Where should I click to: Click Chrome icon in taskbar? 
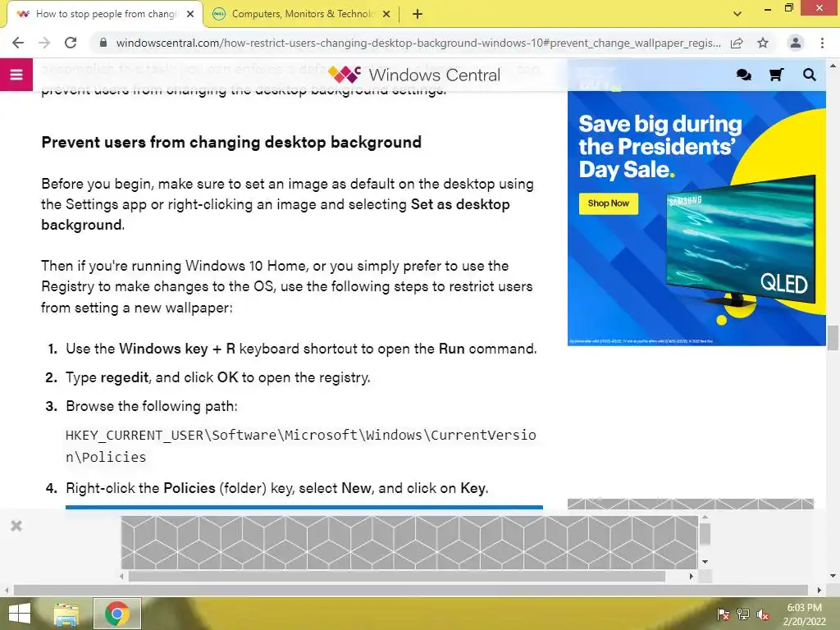tap(116, 614)
